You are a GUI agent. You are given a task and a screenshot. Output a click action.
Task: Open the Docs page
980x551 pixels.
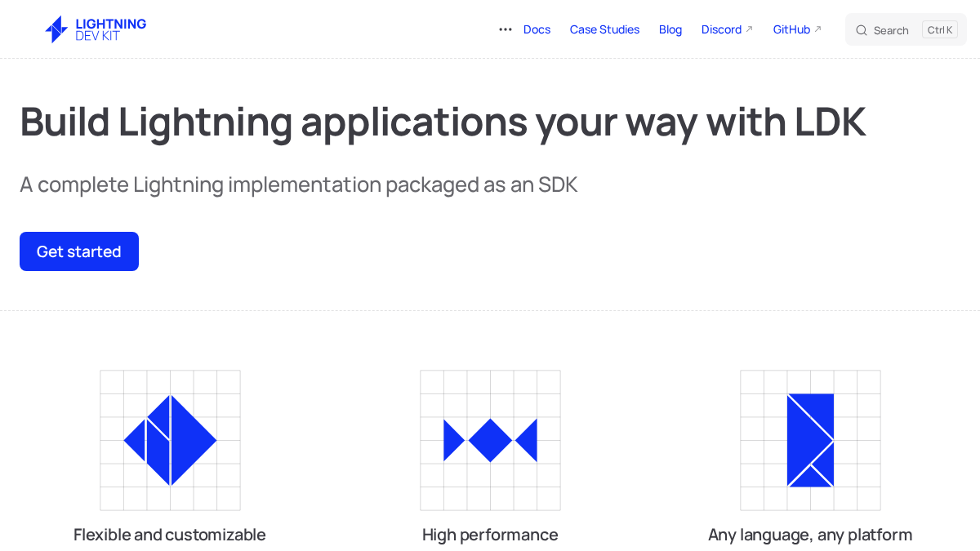537,29
